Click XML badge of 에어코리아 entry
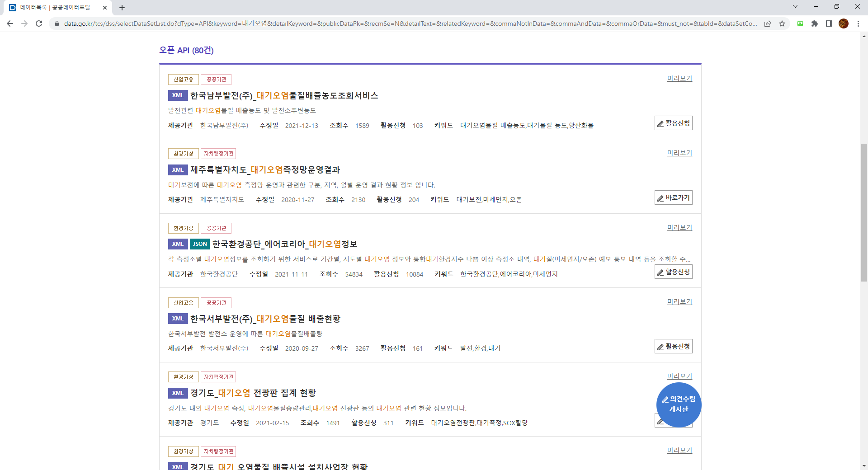The image size is (868, 470). click(x=178, y=244)
